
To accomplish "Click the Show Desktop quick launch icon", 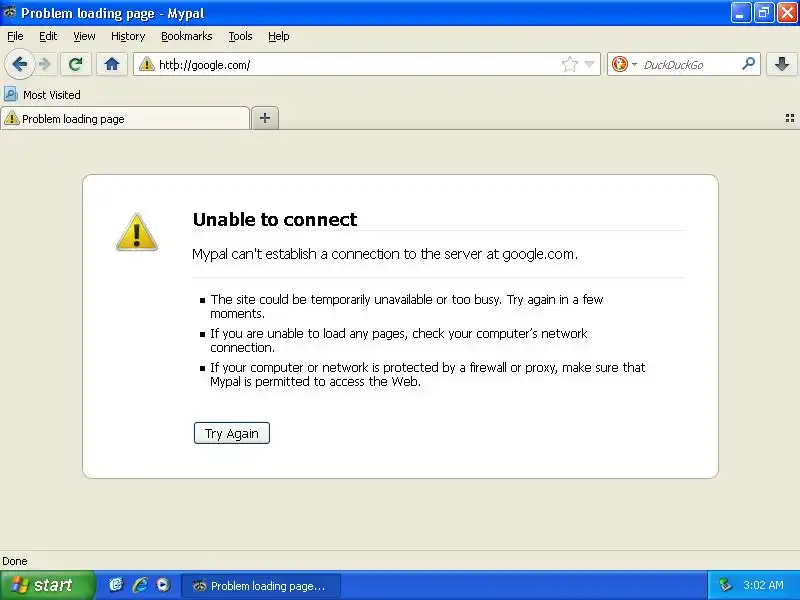I will (x=116, y=585).
